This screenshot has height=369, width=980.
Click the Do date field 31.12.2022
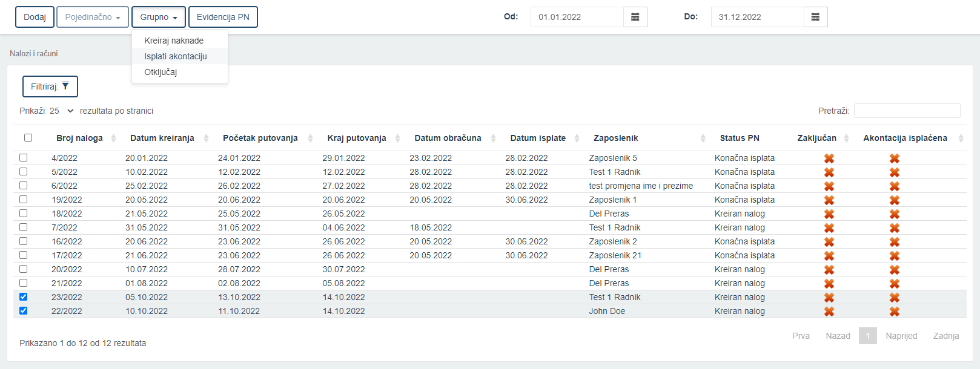[x=757, y=17]
